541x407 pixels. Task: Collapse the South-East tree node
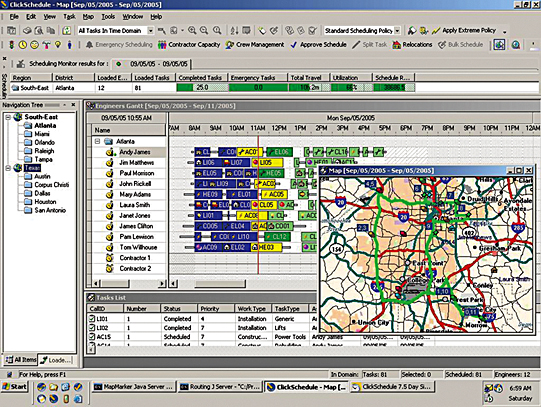pyautogui.click(x=8, y=117)
